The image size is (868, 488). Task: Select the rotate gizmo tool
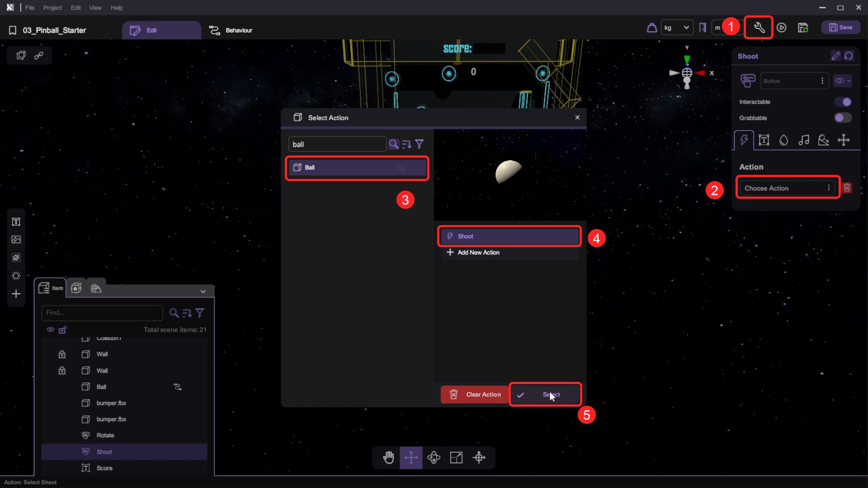[x=434, y=458]
